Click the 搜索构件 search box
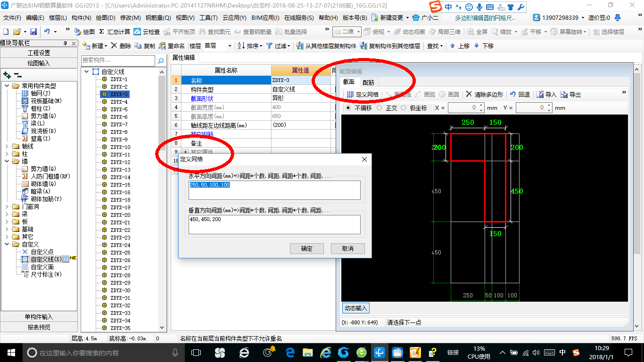 [118, 60]
